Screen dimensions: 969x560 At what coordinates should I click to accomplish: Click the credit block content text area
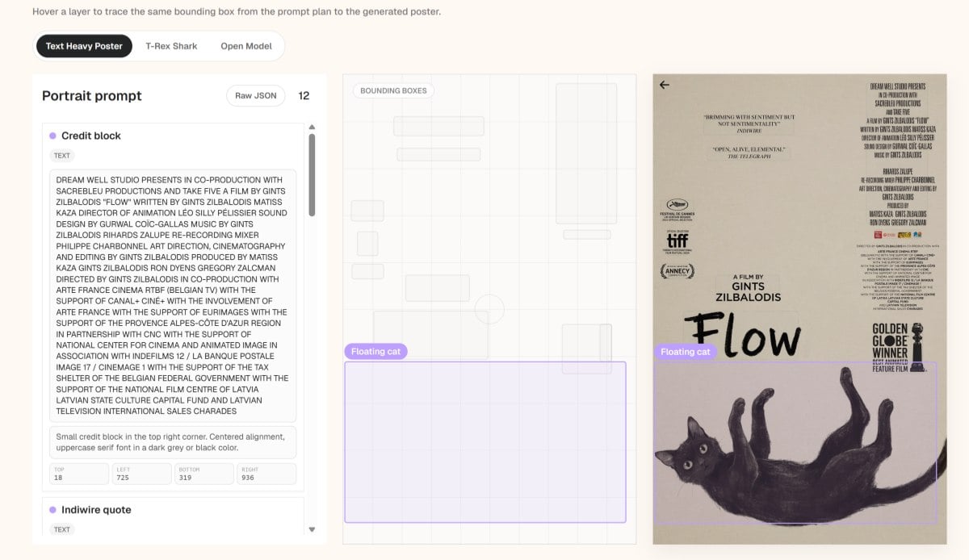click(173, 295)
